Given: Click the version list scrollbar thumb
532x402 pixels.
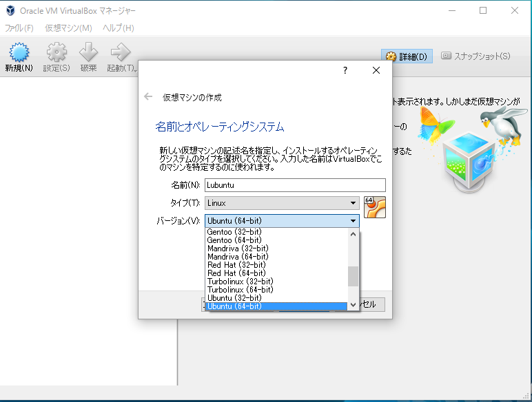Looking at the screenshot, I should [353, 276].
